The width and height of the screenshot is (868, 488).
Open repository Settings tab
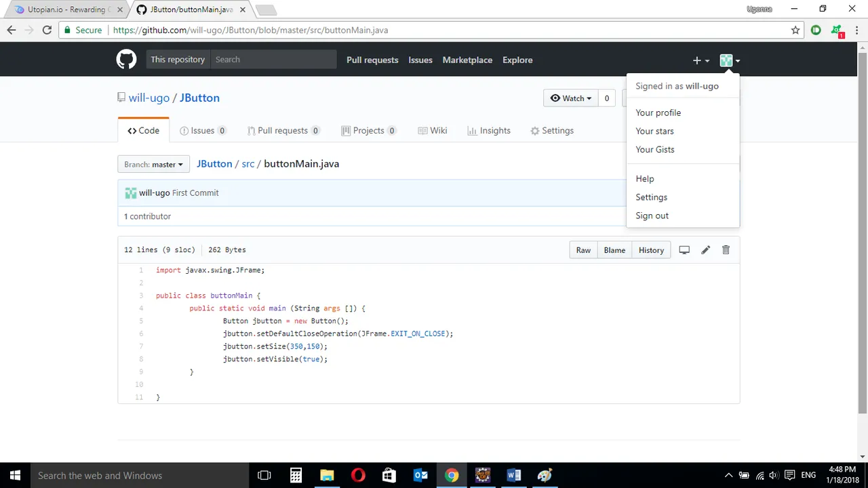(552, 131)
